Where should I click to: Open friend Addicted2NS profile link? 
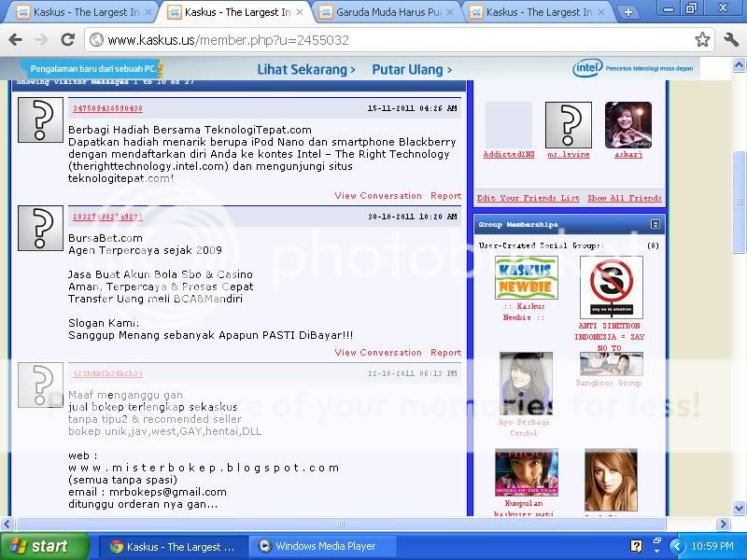[x=509, y=154]
